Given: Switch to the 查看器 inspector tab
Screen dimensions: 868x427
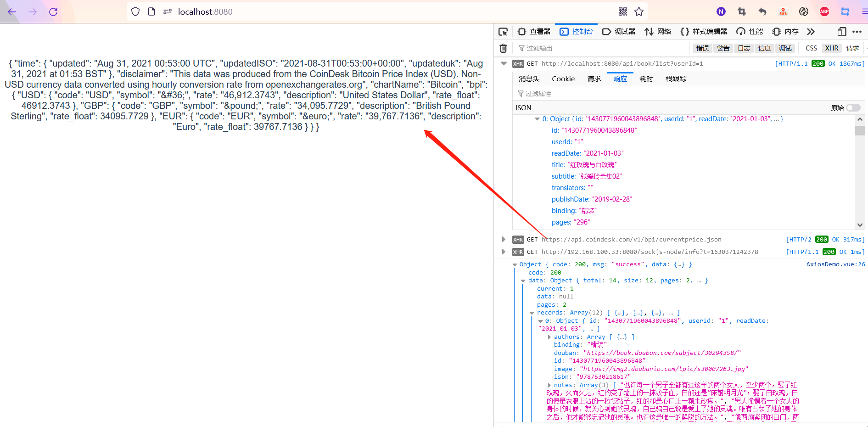Looking at the screenshot, I should tap(534, 32).
